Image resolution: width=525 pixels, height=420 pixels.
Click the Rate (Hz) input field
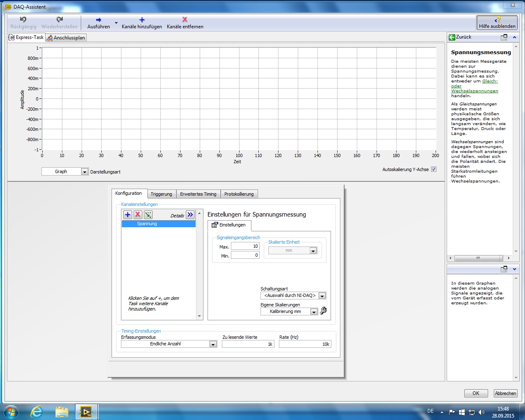(x=305, y=344)
